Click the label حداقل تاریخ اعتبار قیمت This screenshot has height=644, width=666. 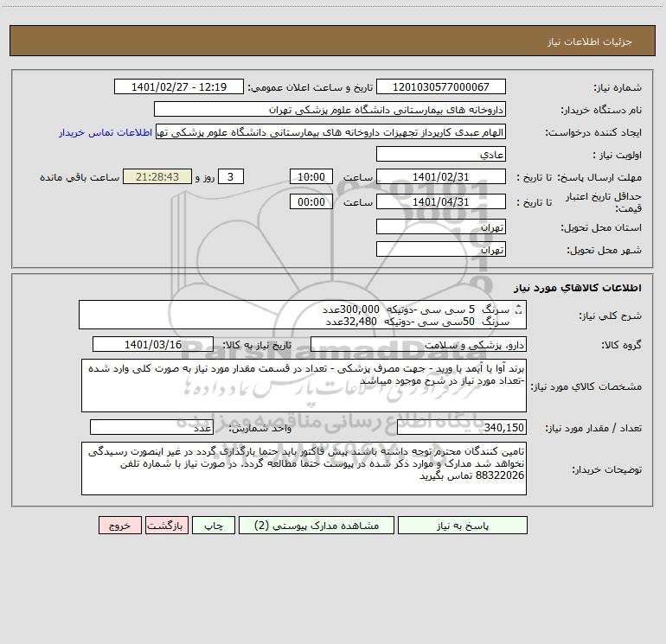(604, 202)
